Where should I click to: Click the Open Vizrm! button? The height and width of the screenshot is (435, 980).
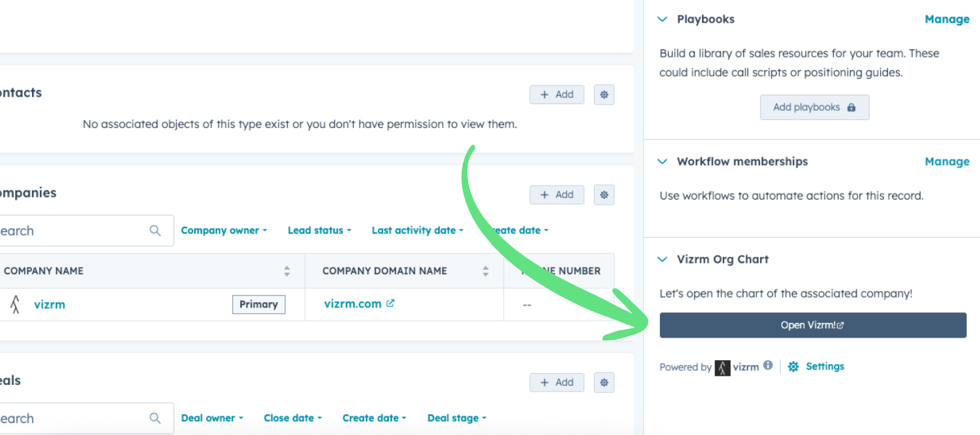click(813, 326)
